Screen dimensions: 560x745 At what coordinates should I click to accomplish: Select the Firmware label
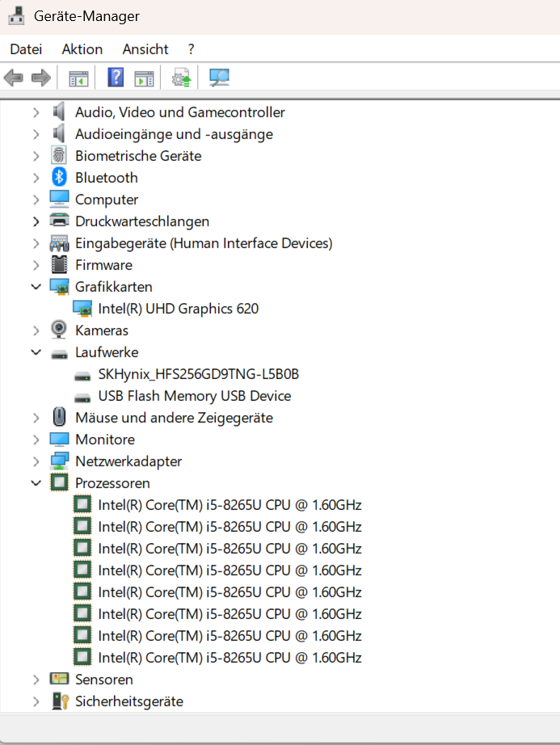coord(103,265)
